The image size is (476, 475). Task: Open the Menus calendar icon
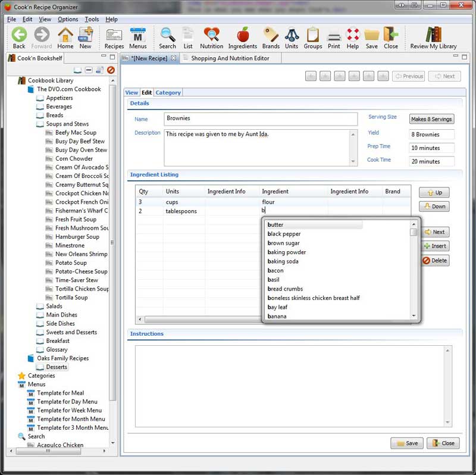[138, 38]
